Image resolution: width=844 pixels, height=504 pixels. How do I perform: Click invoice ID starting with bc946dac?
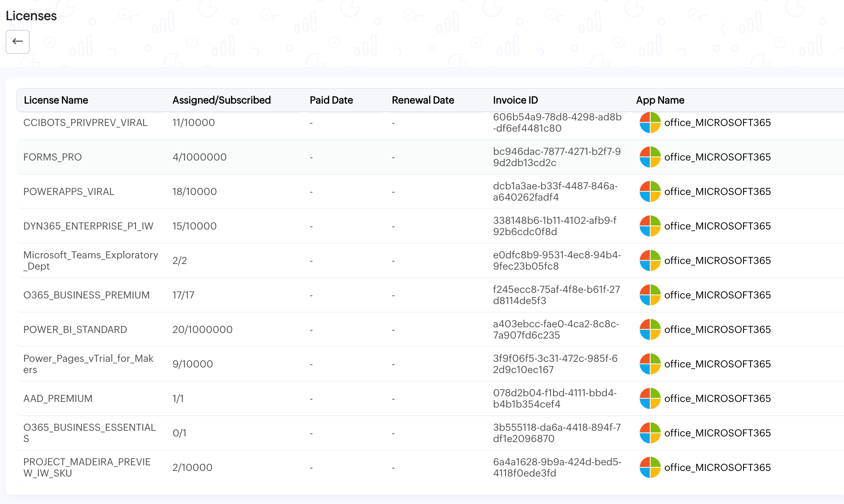557,157
